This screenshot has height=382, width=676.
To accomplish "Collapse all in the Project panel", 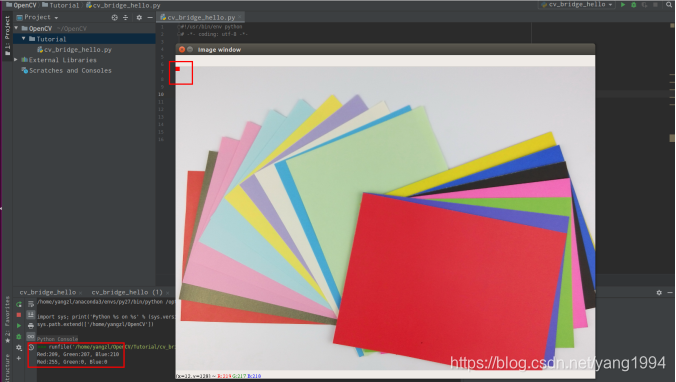I will click(125, 18).
